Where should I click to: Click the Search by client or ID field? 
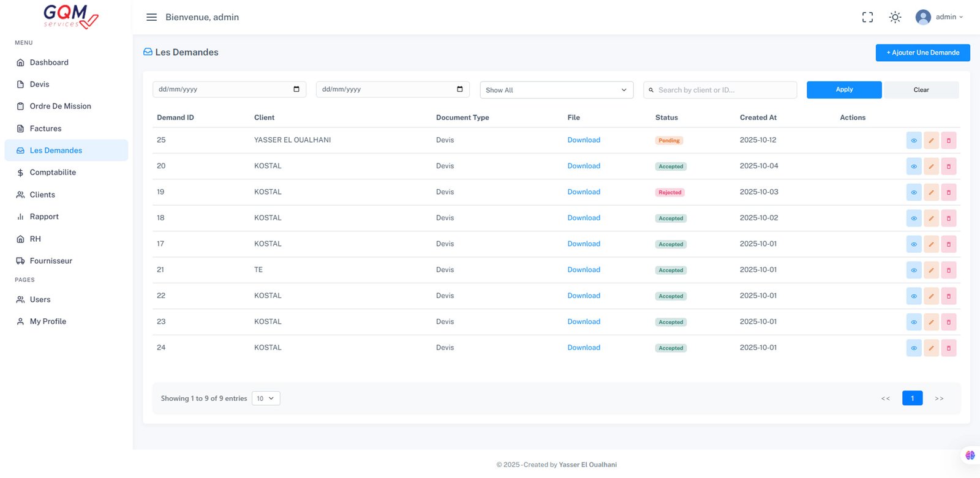point(720,90)
